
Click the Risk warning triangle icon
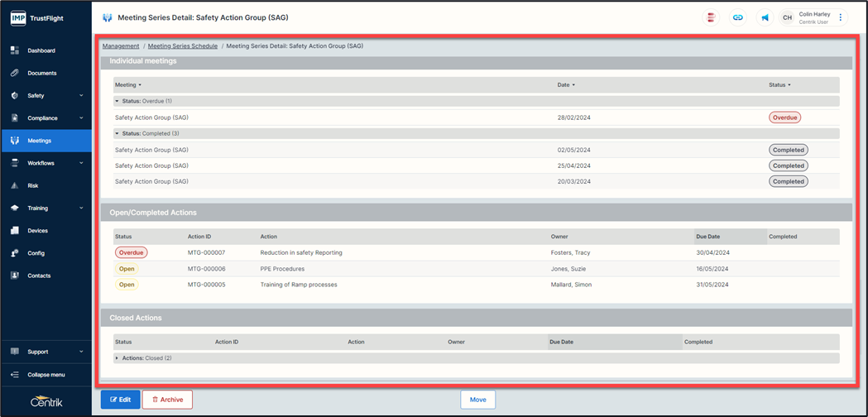coord(15,185)
